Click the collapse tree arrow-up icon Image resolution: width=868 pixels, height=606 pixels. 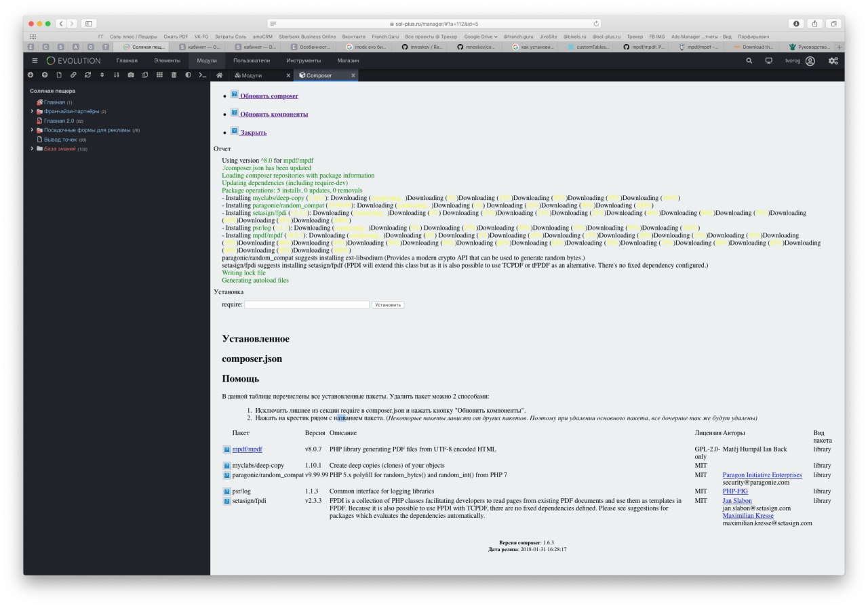point(45,75)
